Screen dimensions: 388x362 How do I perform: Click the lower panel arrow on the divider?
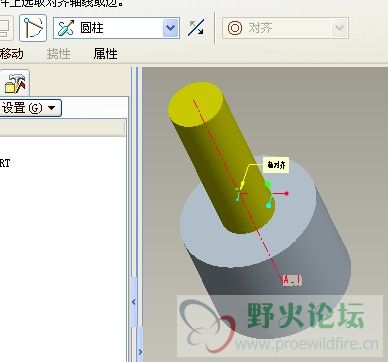pos(140,352)
